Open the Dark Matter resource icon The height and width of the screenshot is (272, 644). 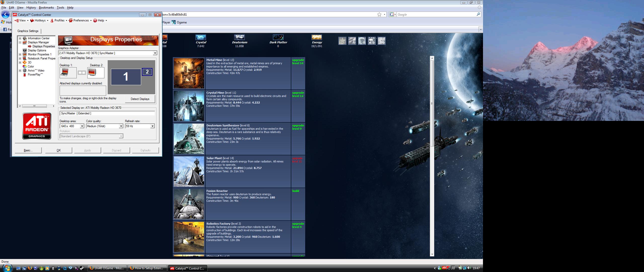[x=278, y=37]
